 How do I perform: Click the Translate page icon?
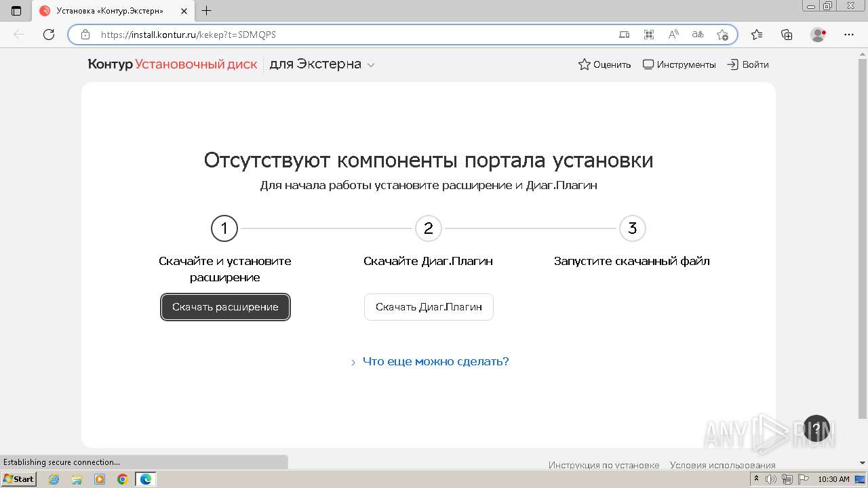coord(698,35)
